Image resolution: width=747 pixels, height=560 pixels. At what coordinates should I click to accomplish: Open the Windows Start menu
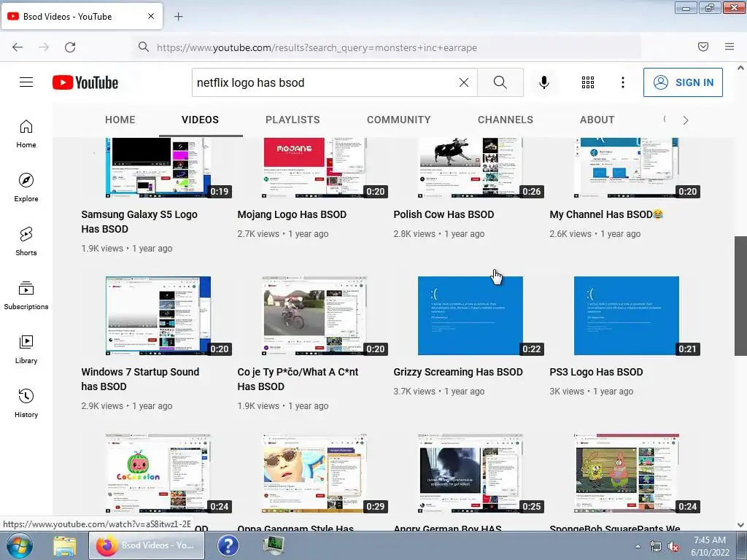click(x=19, y=545)
